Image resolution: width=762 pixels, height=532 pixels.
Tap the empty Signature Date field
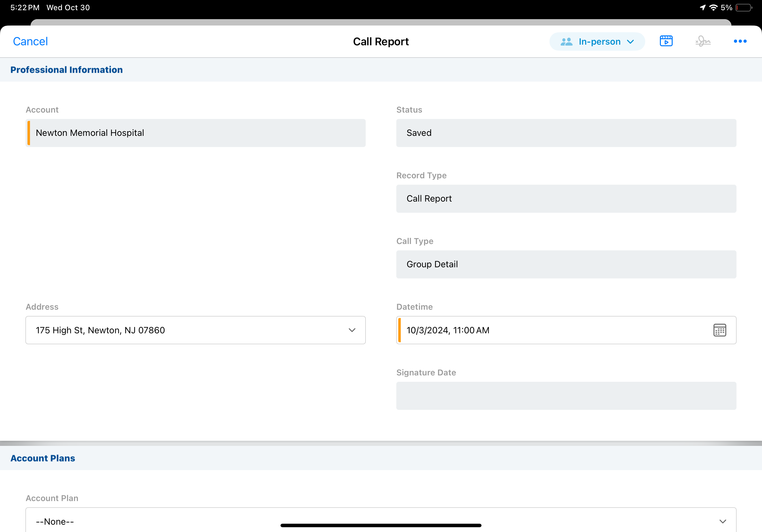pos(566,396)
